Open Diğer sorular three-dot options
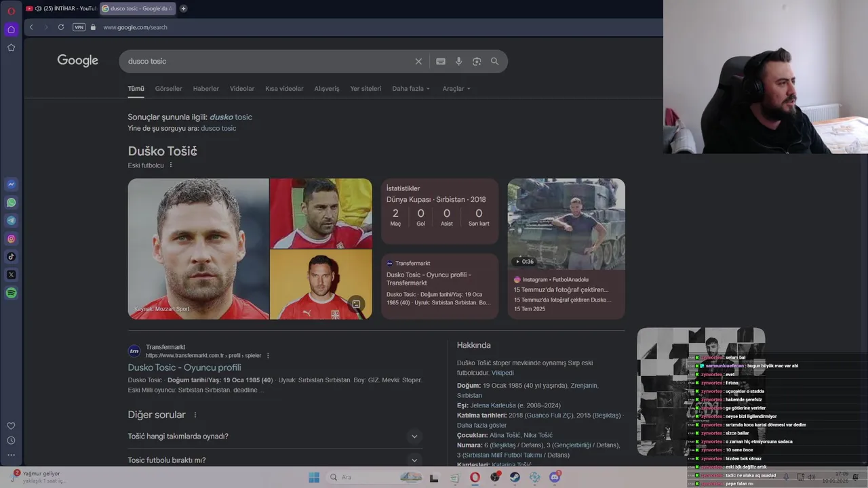Screen dimensions: 868x488 point(195,415)
